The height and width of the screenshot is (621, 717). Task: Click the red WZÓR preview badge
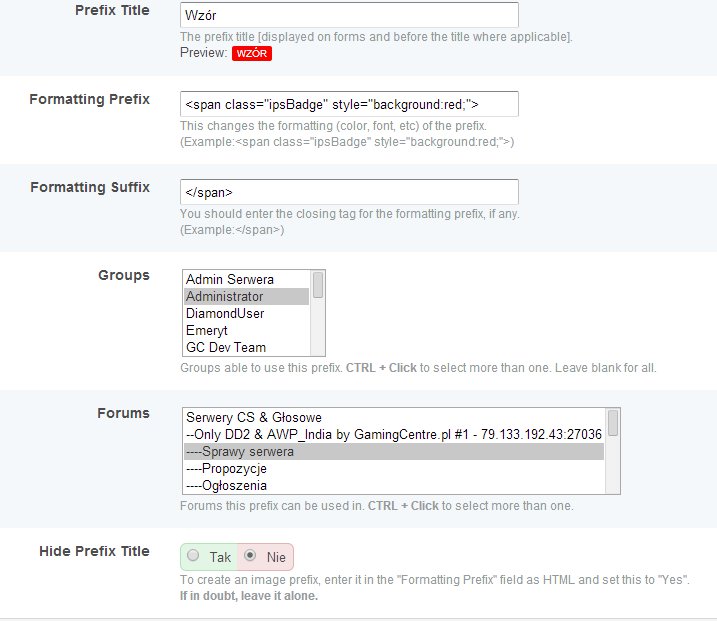point(252,53)
